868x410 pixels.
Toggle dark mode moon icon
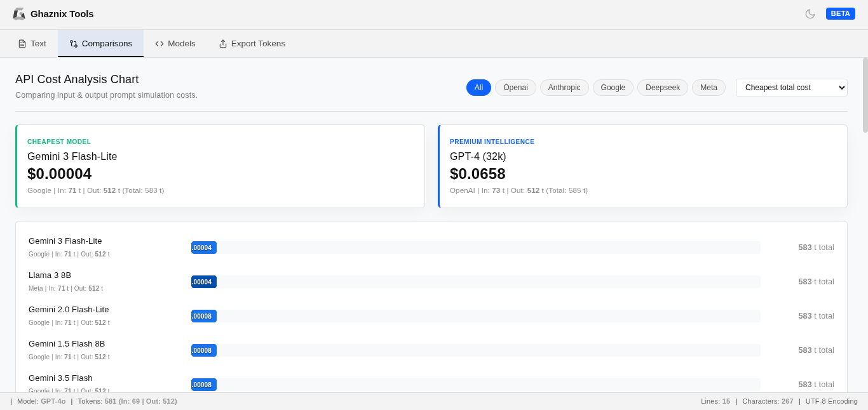coord(810,14)
